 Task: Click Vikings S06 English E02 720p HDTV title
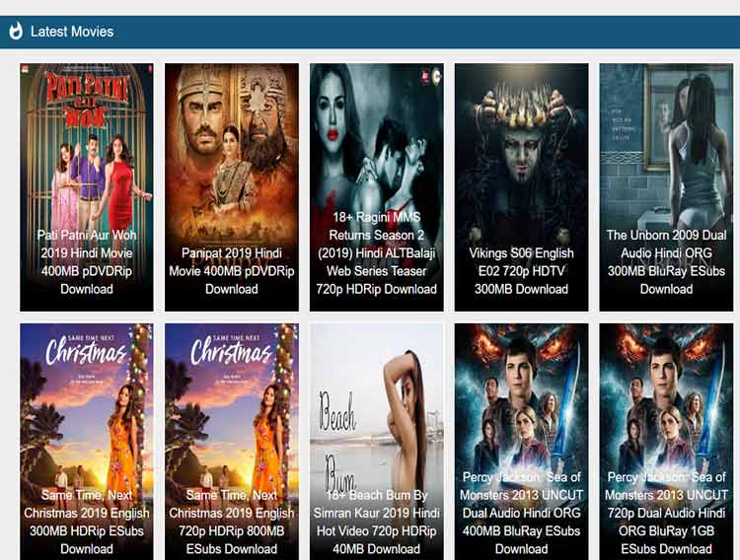522,271
